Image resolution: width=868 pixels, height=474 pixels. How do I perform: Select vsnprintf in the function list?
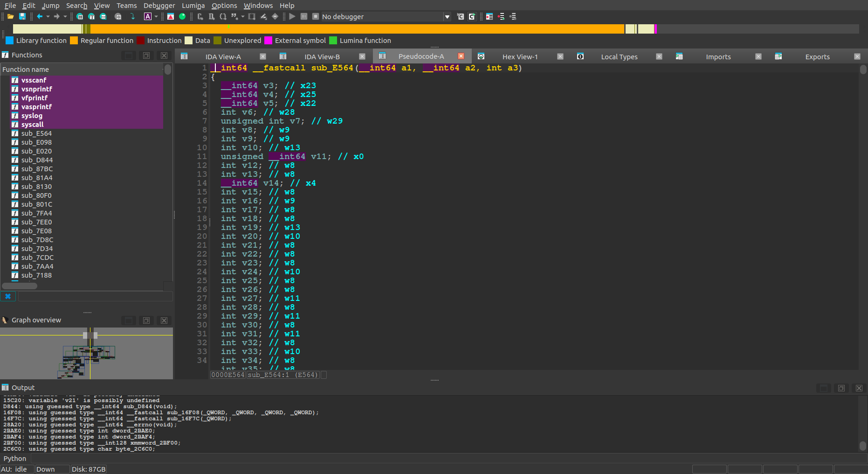point(36,89)
